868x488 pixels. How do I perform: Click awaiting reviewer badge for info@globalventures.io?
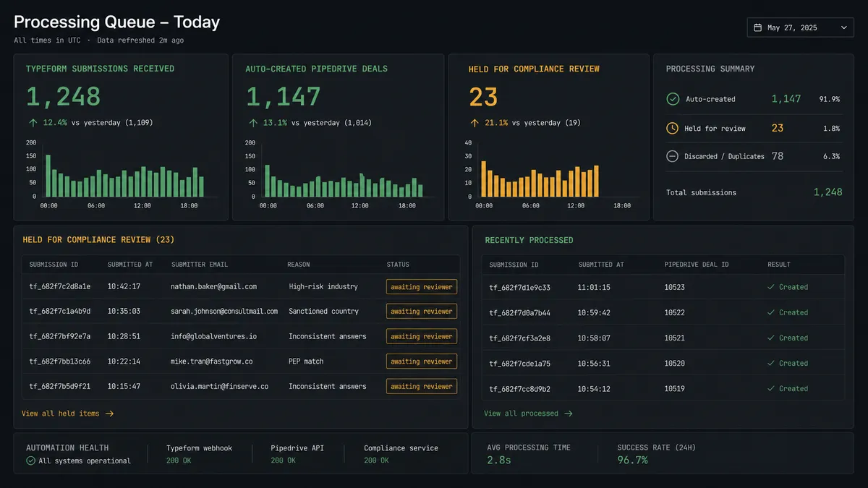[422, 336]
